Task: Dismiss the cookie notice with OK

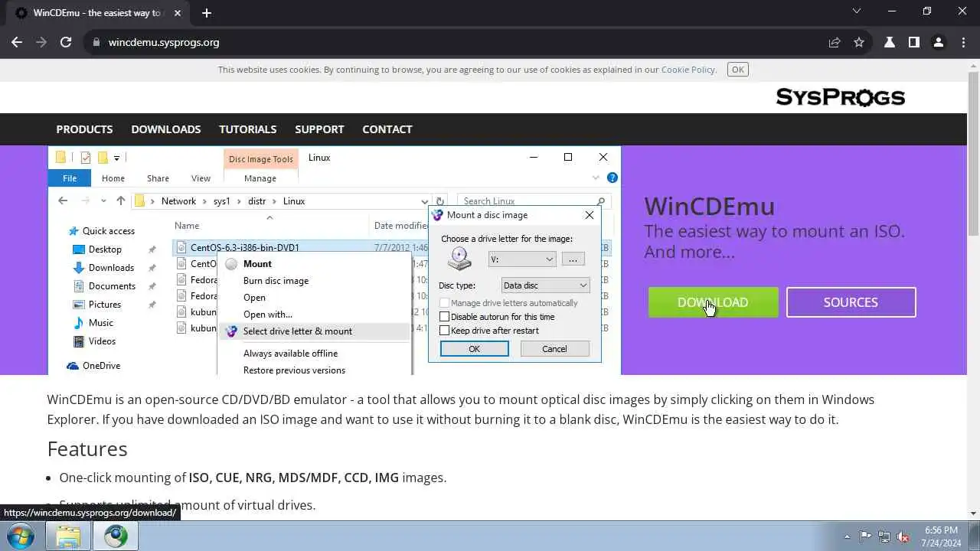Action: (x=738, y=70)
